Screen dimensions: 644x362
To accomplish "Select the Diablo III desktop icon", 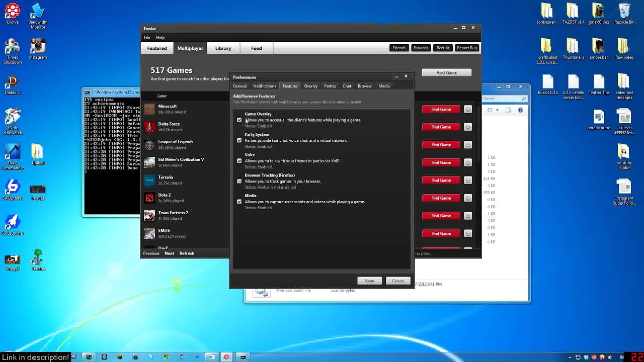I will point(13,84).
